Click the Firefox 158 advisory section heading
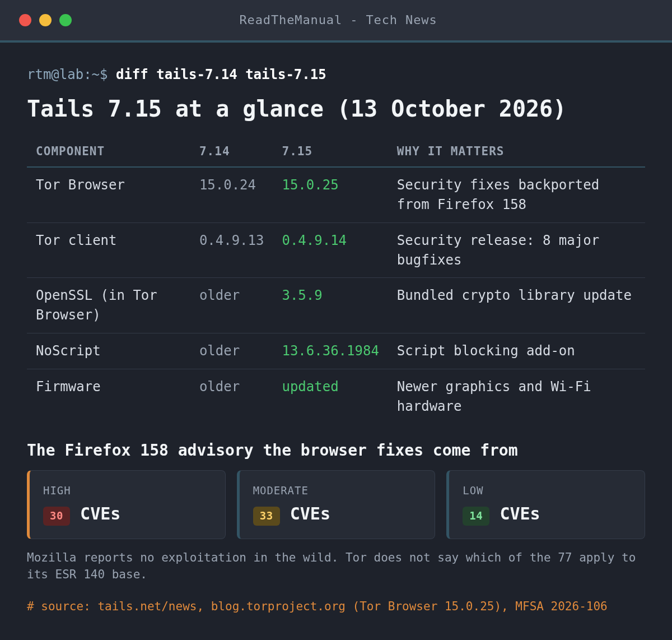Image resolution: width=672 pixels, height=640 pixels. [272, 451]
